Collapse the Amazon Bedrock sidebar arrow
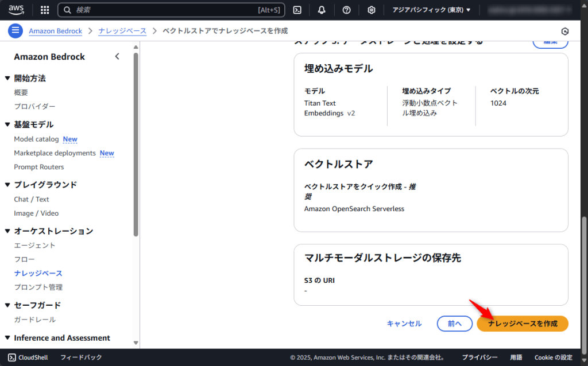The image size is (588, 366). coord(117,57)
